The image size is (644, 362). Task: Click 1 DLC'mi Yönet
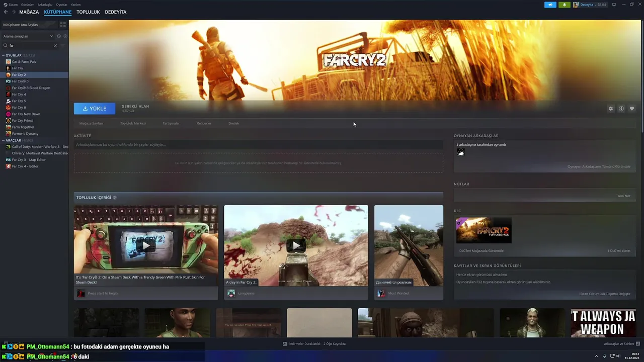[619, 251]
